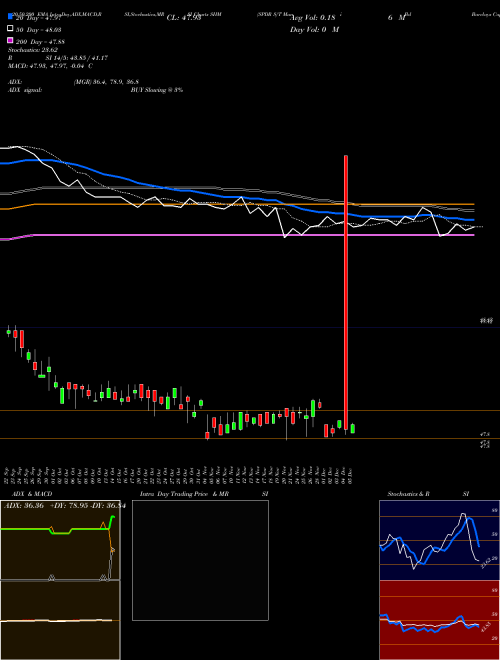The image size is (500, 660).
Task: Click the white 50 Day EMA legend swatch
Action: point(10,29)
